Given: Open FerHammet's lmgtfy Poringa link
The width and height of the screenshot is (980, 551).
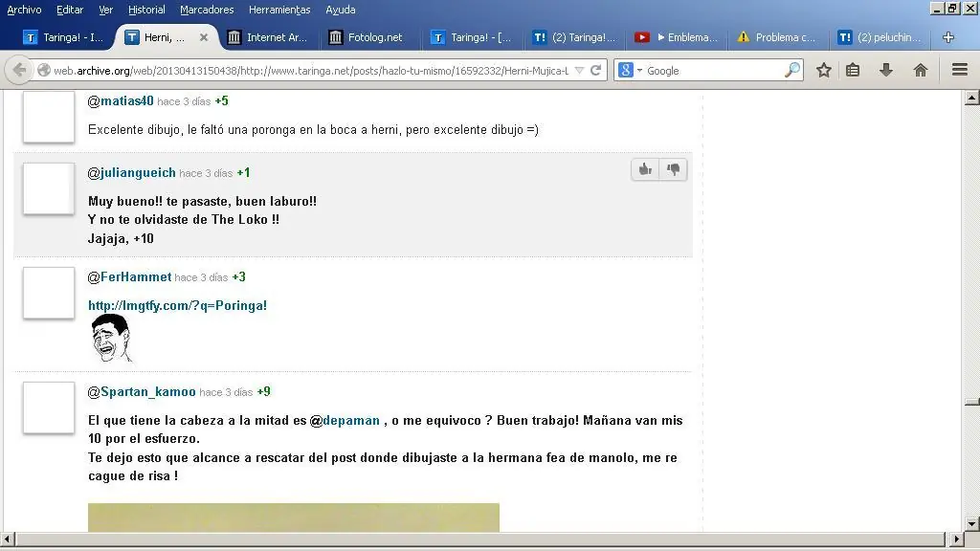Looking at the screenshot, I should pos(177,305).
